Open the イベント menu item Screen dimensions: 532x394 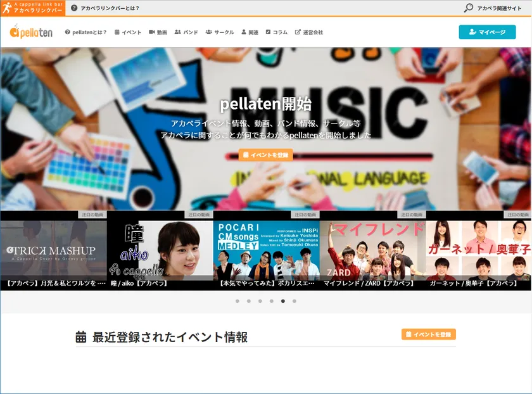(127, 32)
